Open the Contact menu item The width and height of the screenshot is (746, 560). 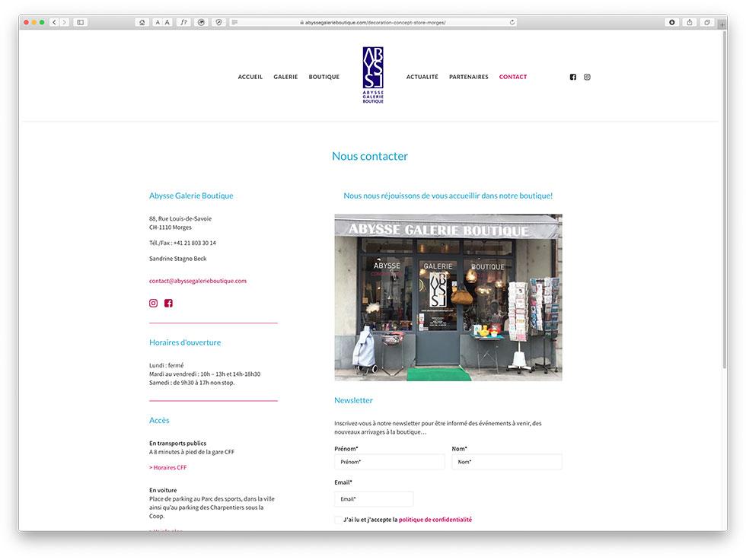tap(513, 77)
